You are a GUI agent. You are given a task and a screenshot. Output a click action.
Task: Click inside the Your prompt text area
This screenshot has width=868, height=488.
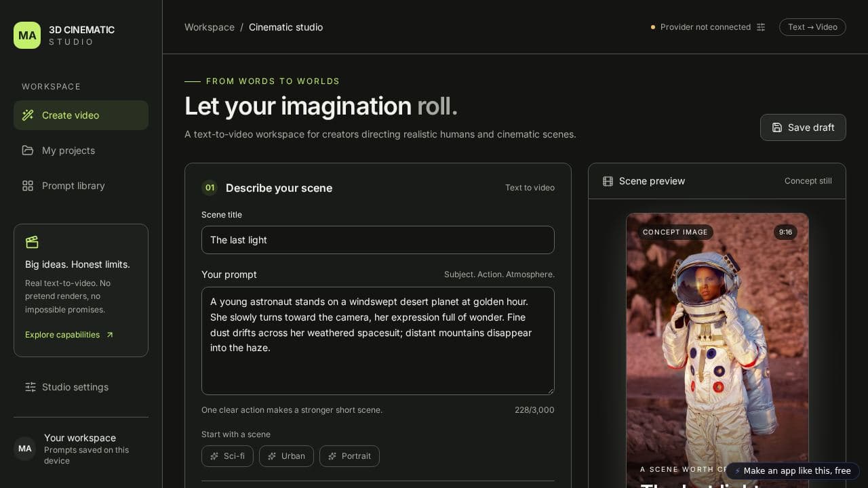pos(378,341)
